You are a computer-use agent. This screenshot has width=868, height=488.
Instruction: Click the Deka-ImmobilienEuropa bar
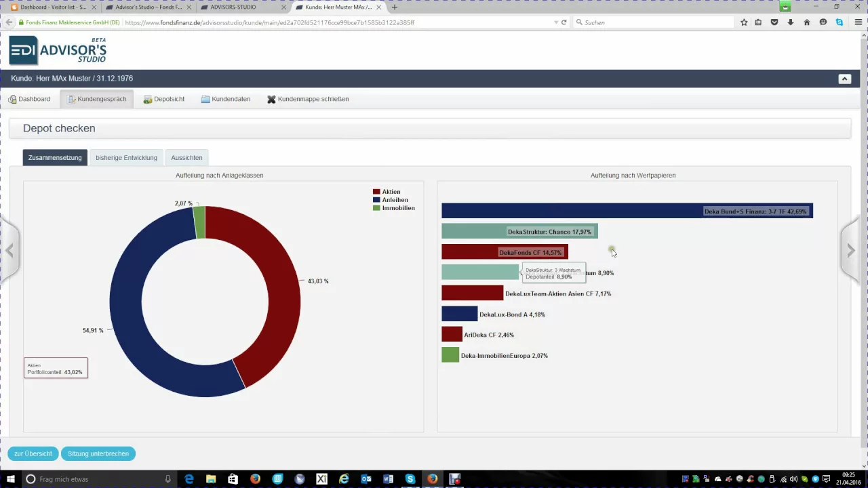(450, 355)
